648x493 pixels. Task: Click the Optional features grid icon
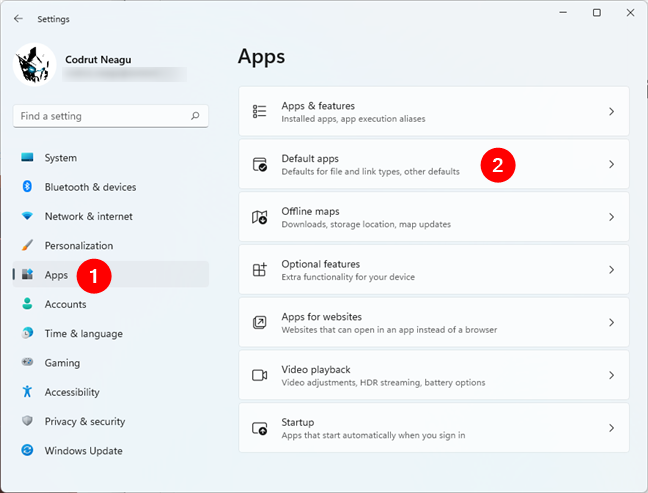[260, 270]
